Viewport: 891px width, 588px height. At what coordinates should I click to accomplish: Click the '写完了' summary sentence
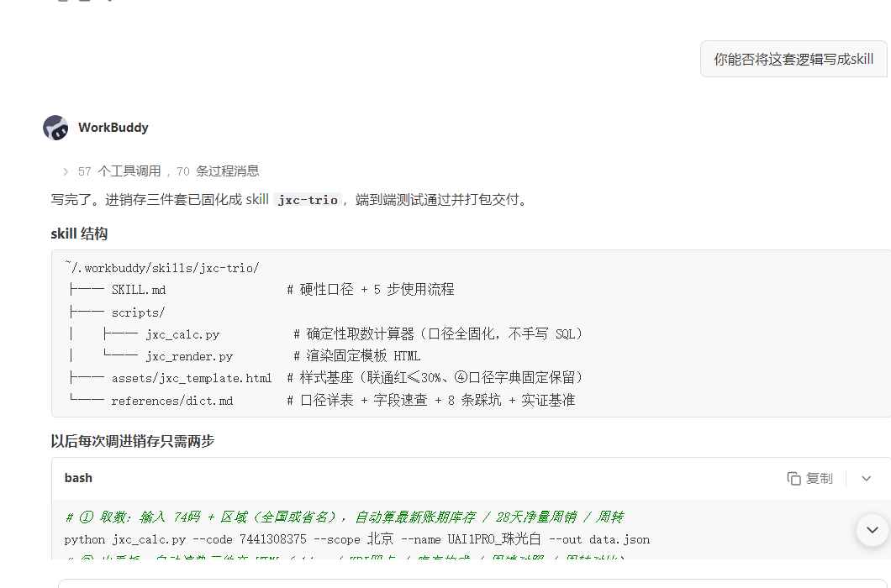pyautogui.click(x=290, y=200)
